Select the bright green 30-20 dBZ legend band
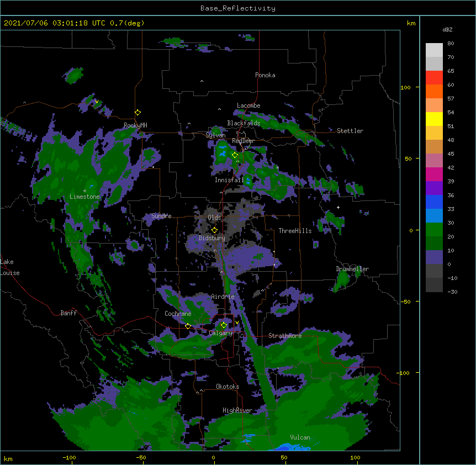The height and width of the screenshot is (465, 476). point(434,230)
